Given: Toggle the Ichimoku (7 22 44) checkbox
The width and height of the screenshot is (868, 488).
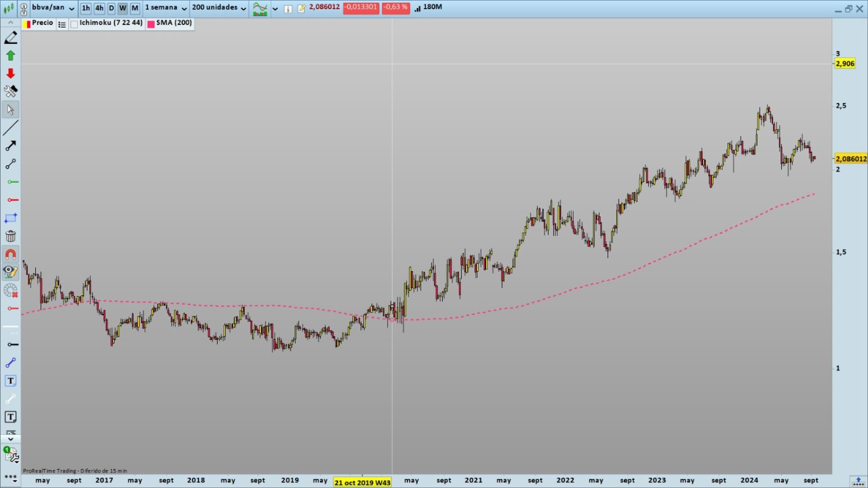Looking at the screenshot, I should point(74,24).
